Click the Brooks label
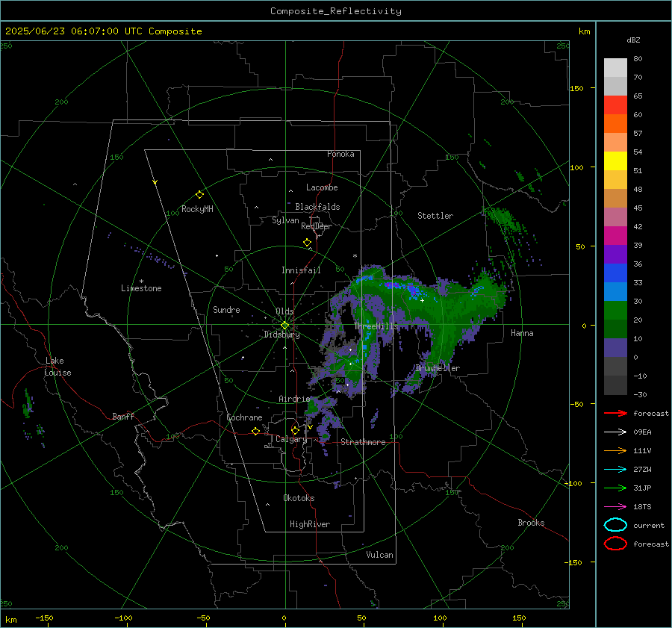 coord(531,523)
